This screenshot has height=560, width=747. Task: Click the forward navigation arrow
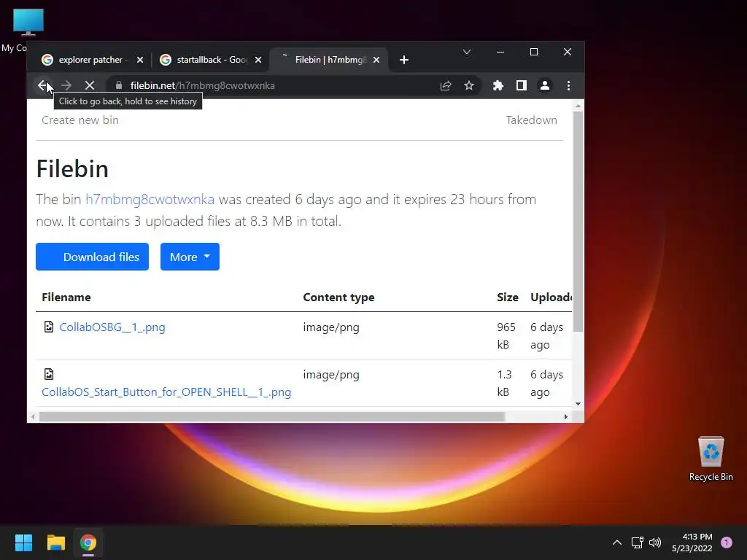pos(66,86)
